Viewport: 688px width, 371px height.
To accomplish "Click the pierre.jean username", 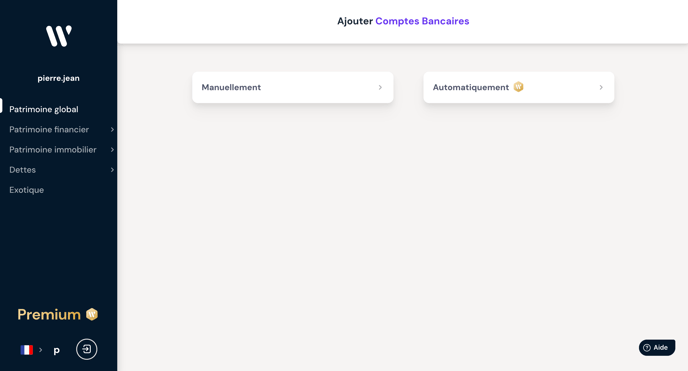I will pos(58,78).
